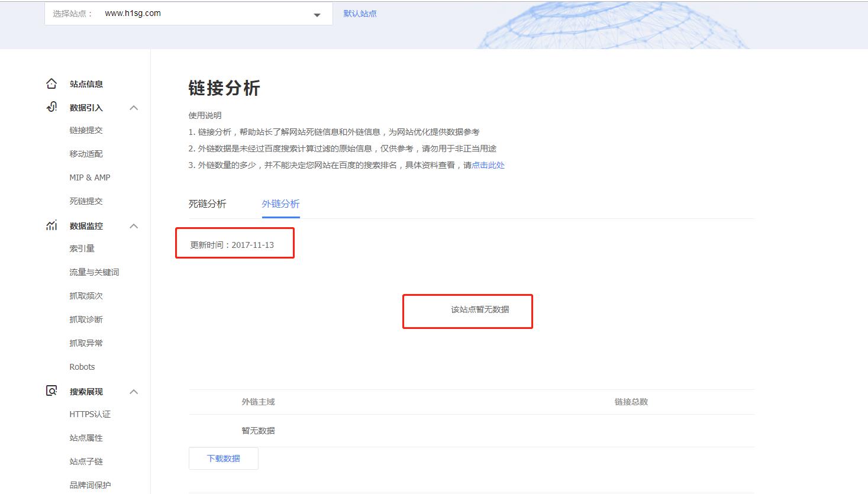Click the chart icon beside 数据监控
868x494 pixels.
(51, 225)
